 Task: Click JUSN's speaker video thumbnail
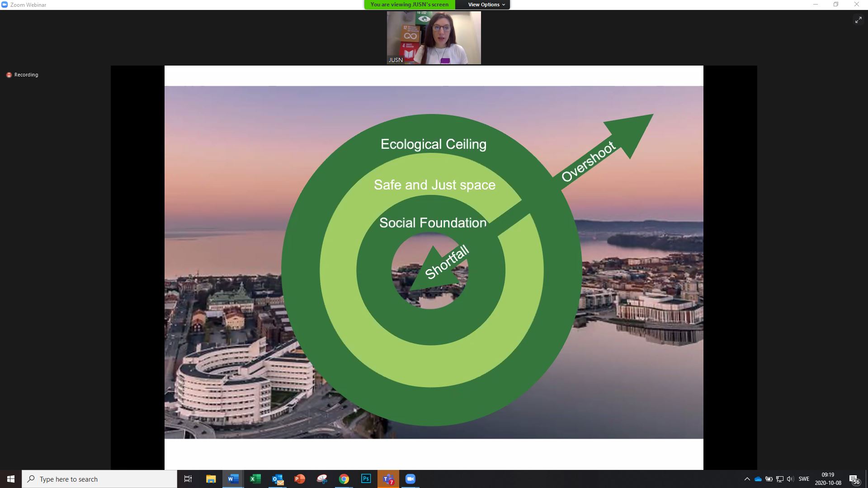[434, 38]
